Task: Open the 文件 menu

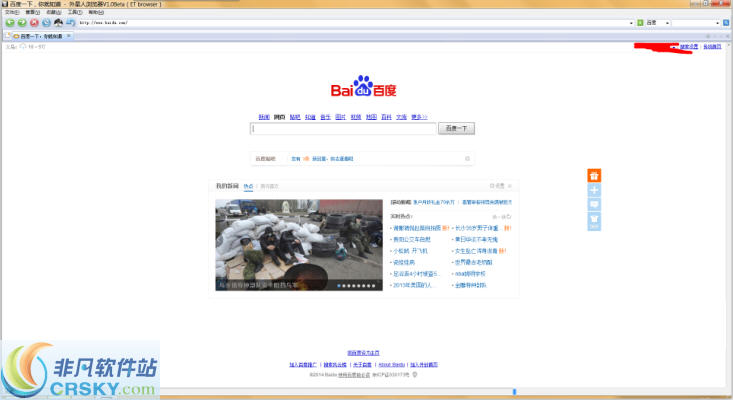Action: 12,12
